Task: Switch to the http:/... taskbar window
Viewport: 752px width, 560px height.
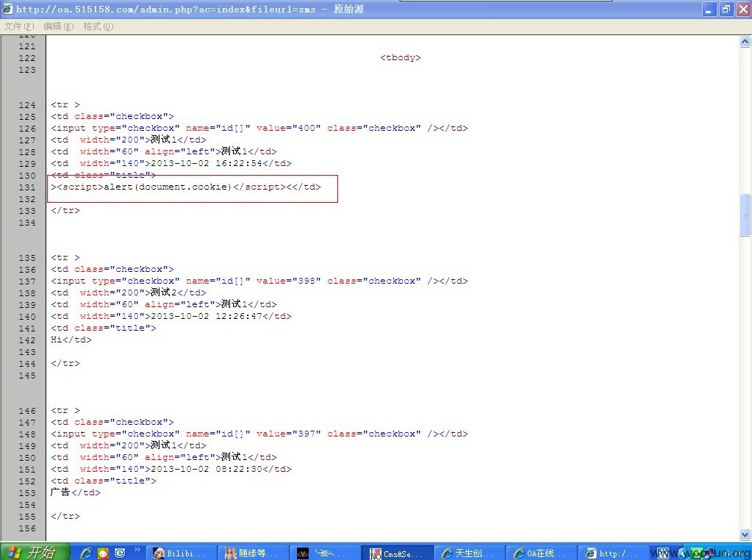Action: point(614,553)
